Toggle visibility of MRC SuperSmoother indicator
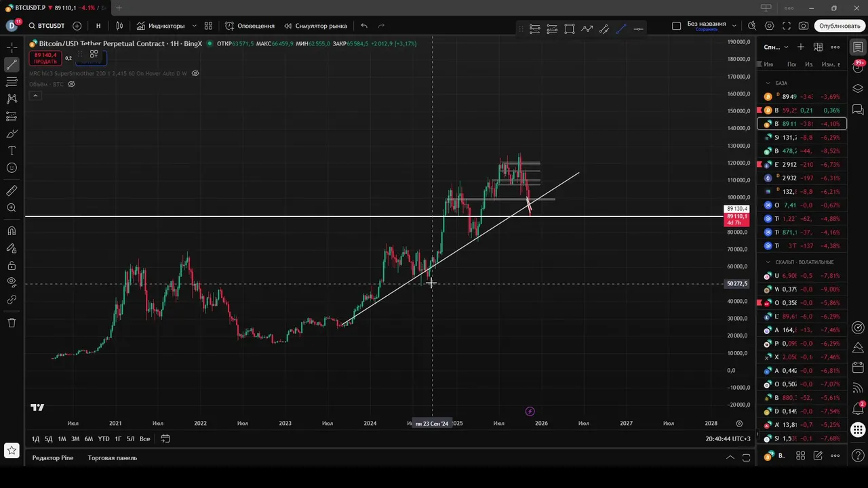The width and height of the screenshot is (868, 488). [x=195, y=73]
